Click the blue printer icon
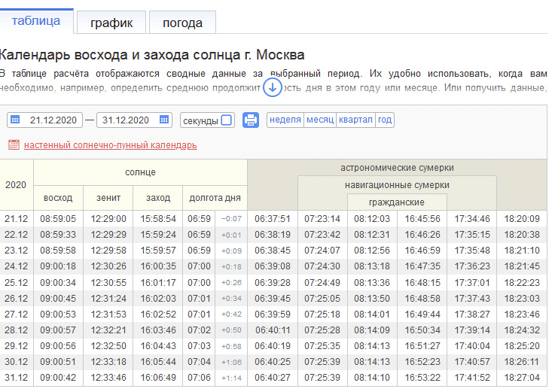The width and height of the screenshot is (555, 392). 251,120
